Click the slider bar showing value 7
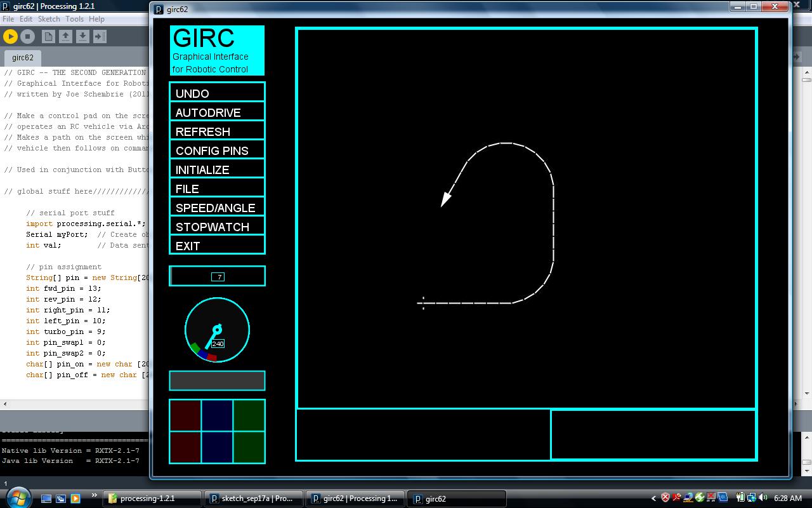The width and height of the screenshot is (812, 508). tap(217, 276)
